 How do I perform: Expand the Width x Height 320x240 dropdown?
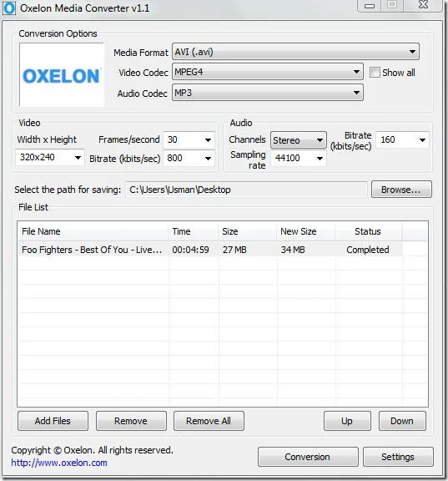[50, 157]
